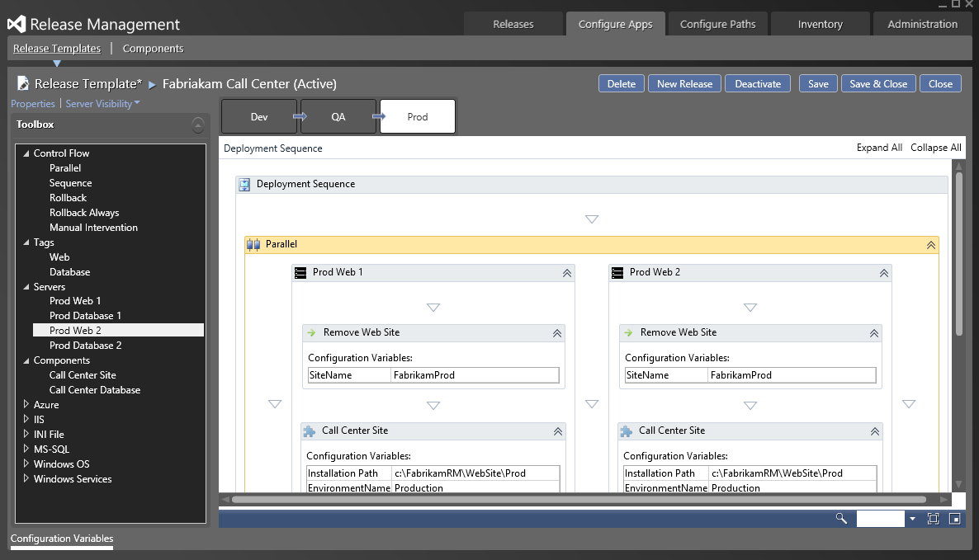Collapse the Prod Web 2 server block

(x=883, y=273)
